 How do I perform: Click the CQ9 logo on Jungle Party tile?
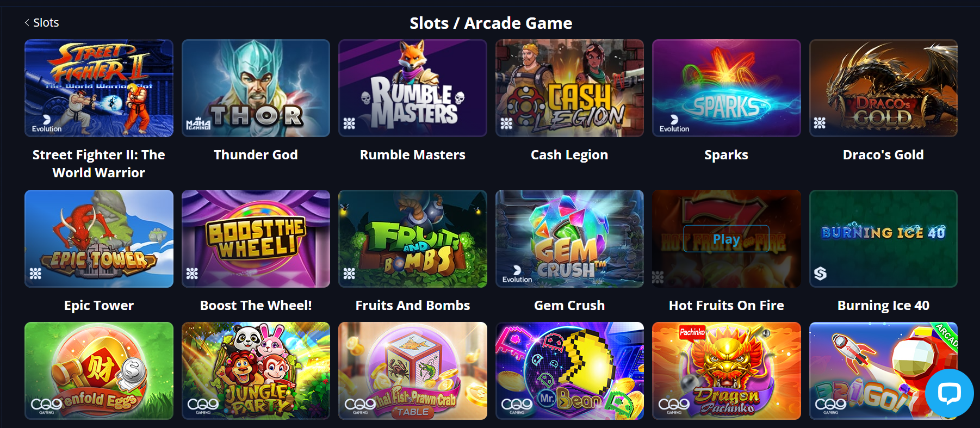[x=203, y=406]
